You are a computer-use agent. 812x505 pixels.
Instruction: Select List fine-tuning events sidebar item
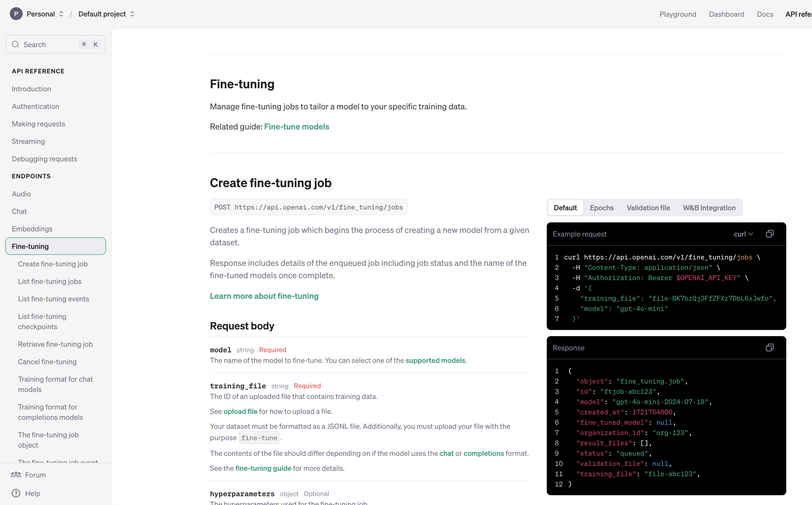point(54,299)
